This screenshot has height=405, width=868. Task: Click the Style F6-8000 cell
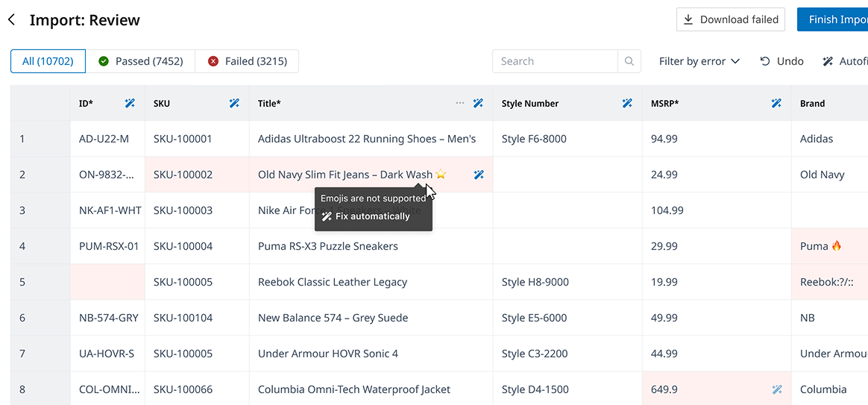coord(567,139)
